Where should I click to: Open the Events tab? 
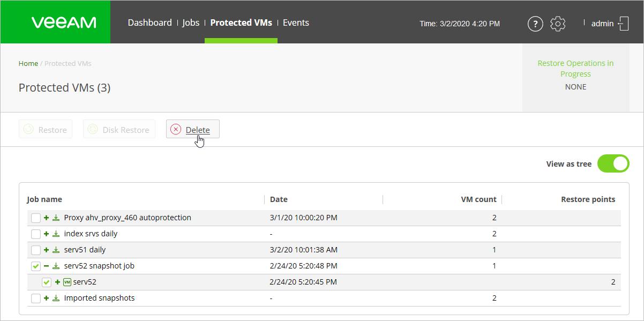click(x=296, y=23)
